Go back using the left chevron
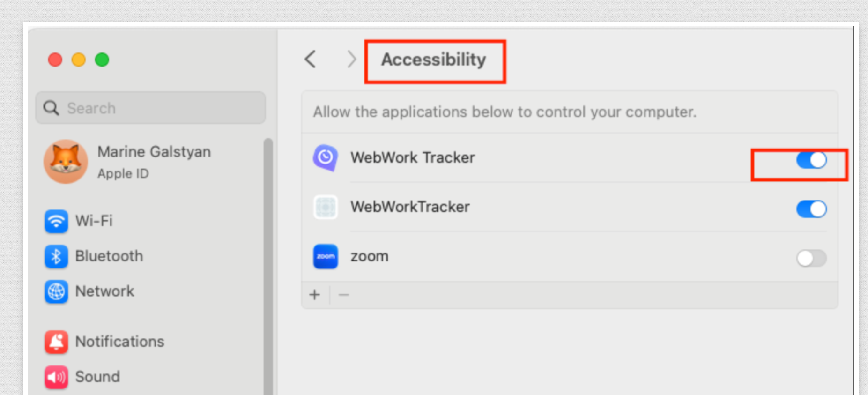Image resolution: width=868 pixels, height=395 pixels. [310, 60]
